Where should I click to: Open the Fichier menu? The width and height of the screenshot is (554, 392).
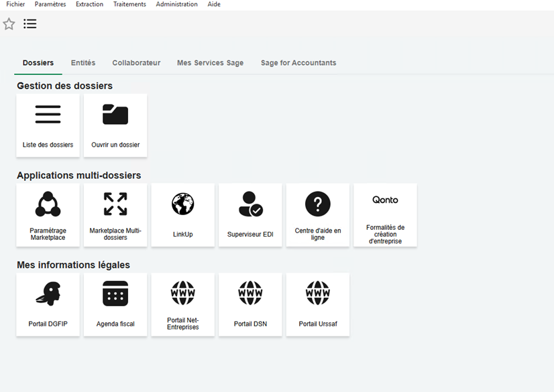coord(15,4)
